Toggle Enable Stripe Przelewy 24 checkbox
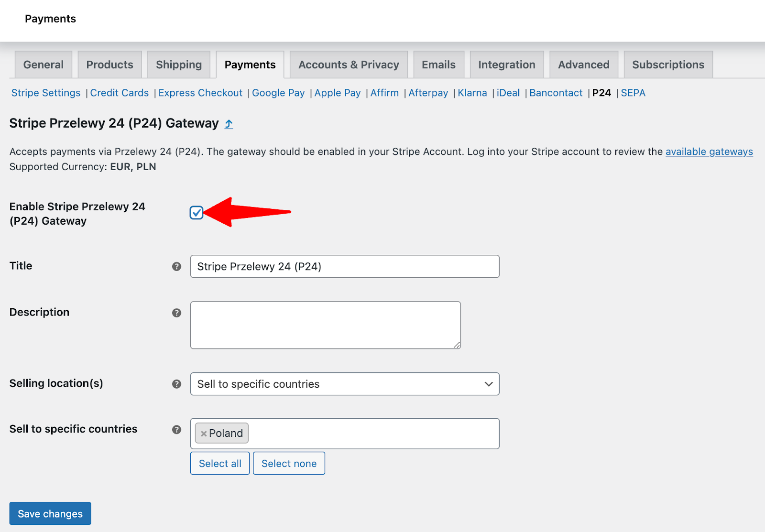The width and height of the screenshot is (765, 532). point(197,213)
